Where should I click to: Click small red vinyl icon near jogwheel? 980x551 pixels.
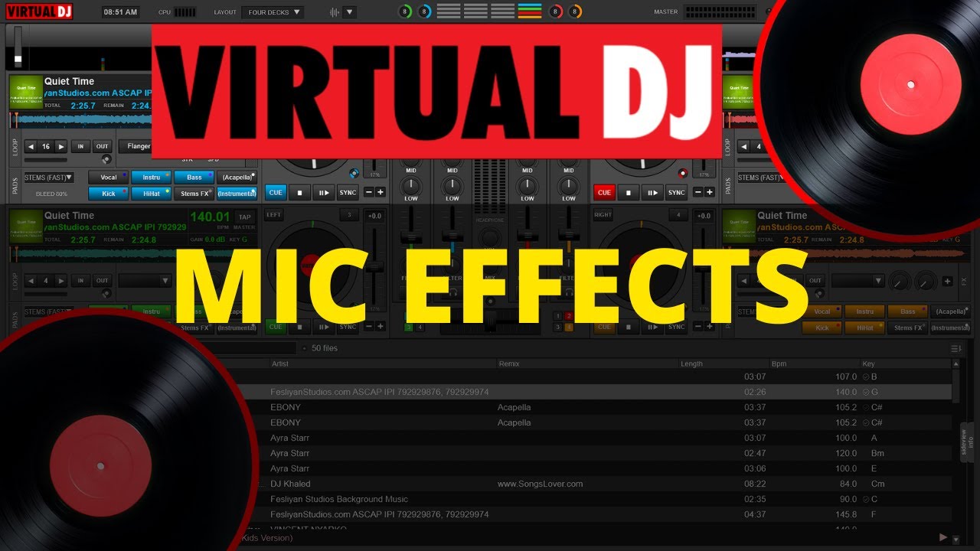coord(682,173)
